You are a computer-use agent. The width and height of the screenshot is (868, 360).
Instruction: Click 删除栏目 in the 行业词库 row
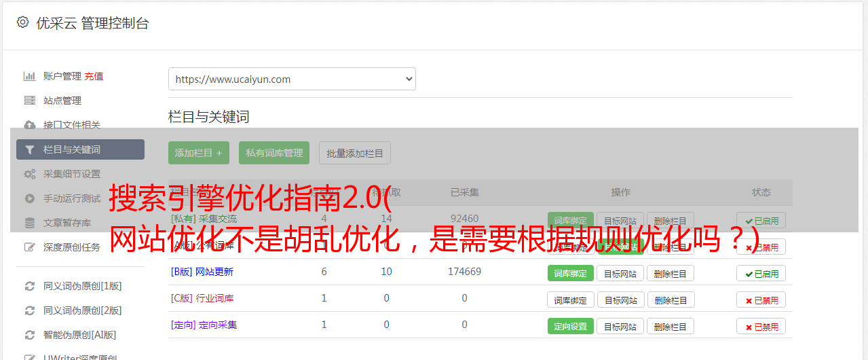tap(671, 300)
